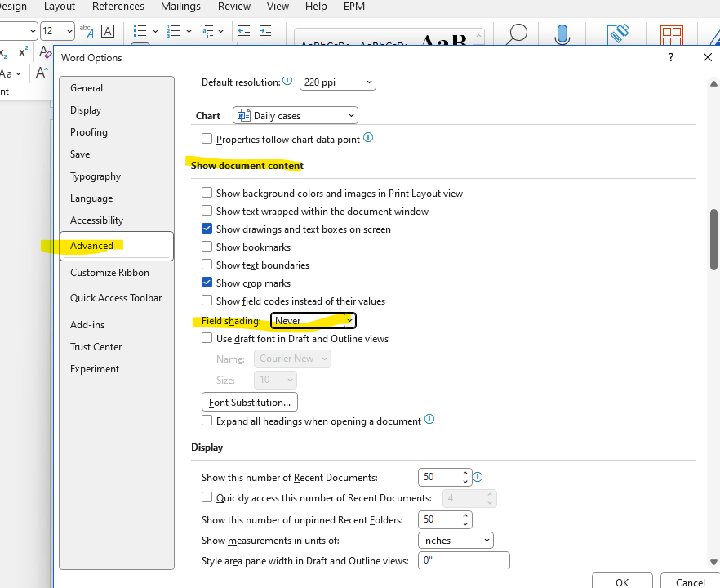Open the EPM ribbon tab
Image resolution: width=720 pixels, height=588 pixels.
click(x=354, y=7)
